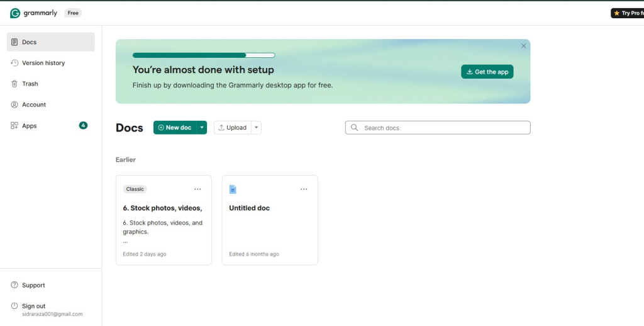Open Apps in the sidebar

tap(51, 126)
